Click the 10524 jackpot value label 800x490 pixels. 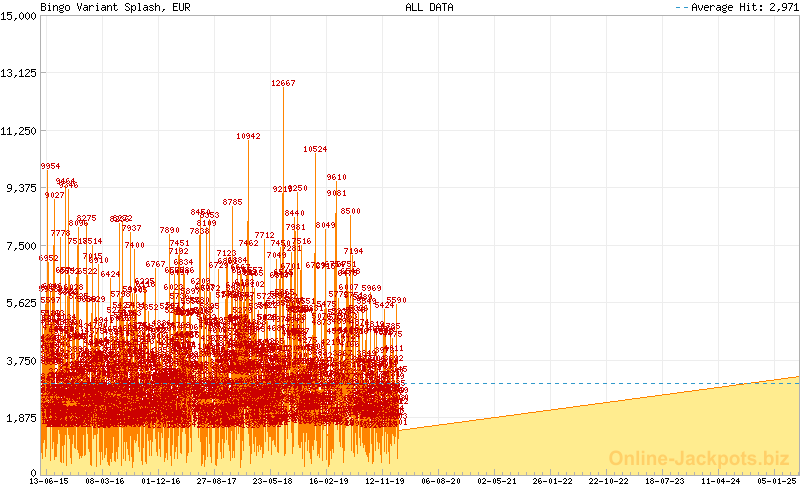315,149
